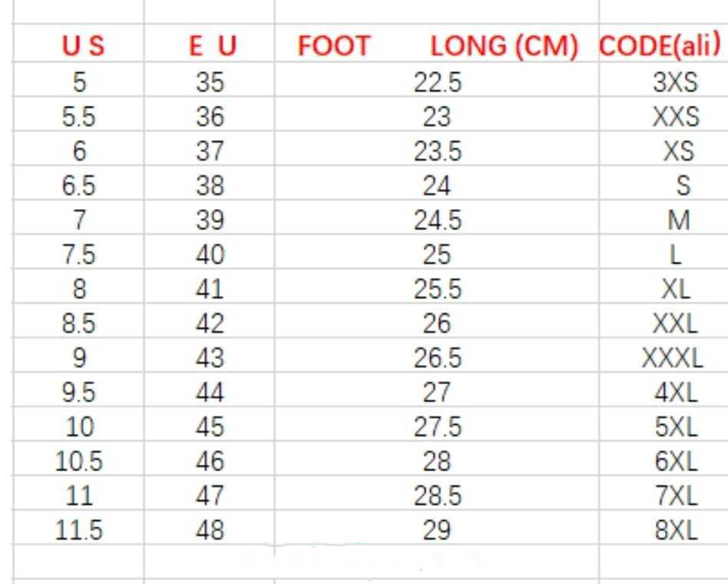Image resolution: width=728 pixels, height=584 pixels.
Task: Click the US header cell
Action: (x=80, y=48)
